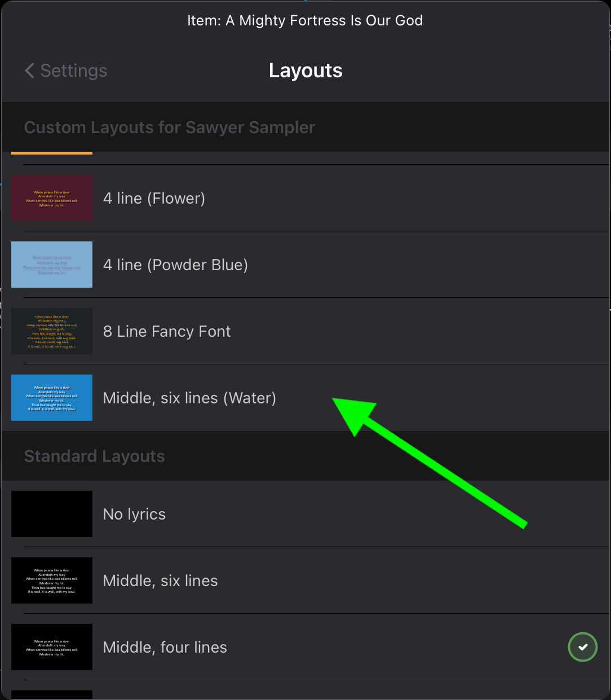The width and height of the screenshot is (611, 700).
Task: Click the Layouts title
Action: pos(305,71)
